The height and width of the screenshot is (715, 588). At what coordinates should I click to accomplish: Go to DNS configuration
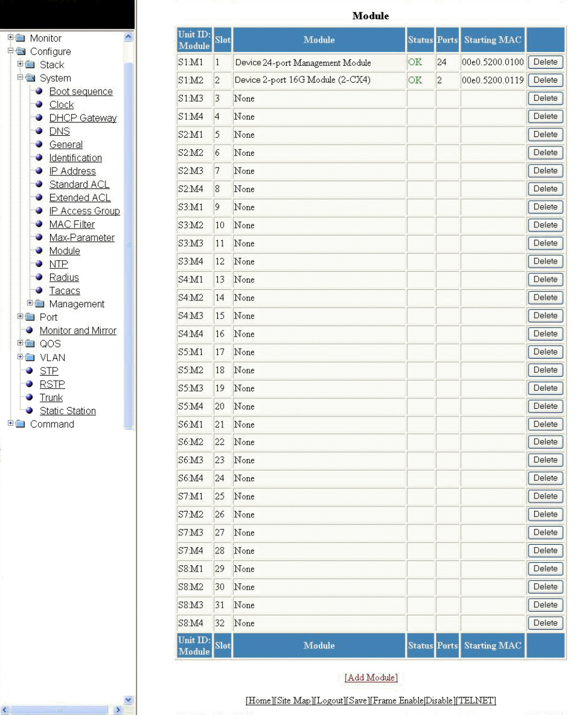click(59, 131)
